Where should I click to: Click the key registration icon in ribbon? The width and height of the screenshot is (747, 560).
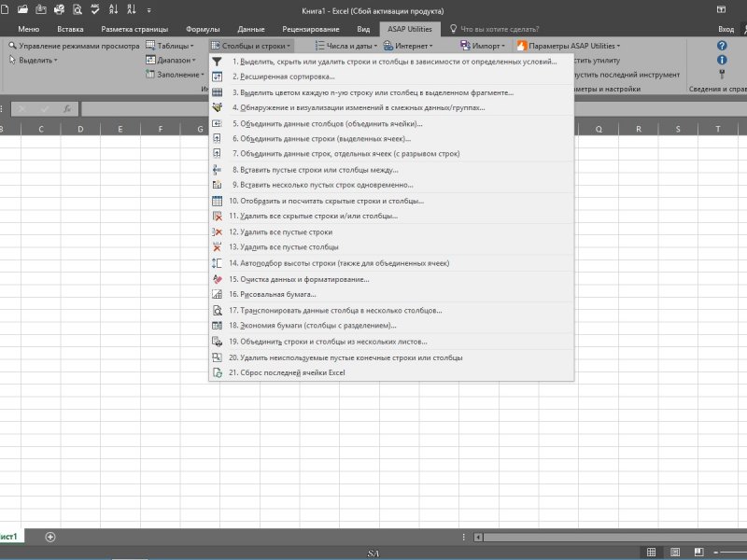(722, 75)
